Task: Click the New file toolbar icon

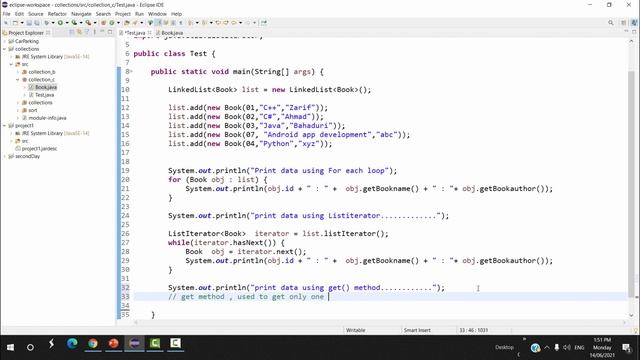Action: point(15,23)
